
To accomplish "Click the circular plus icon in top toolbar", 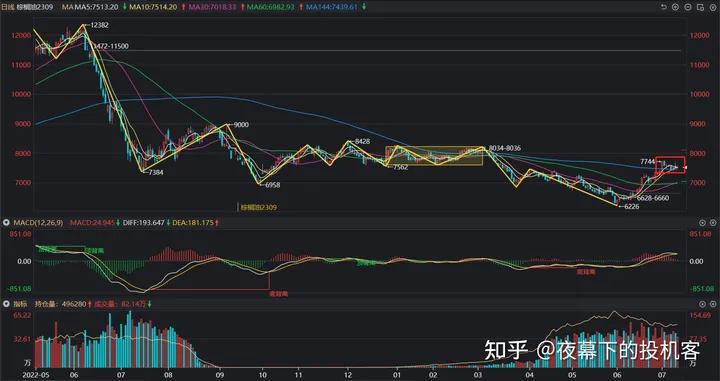I will coord(675,7).
